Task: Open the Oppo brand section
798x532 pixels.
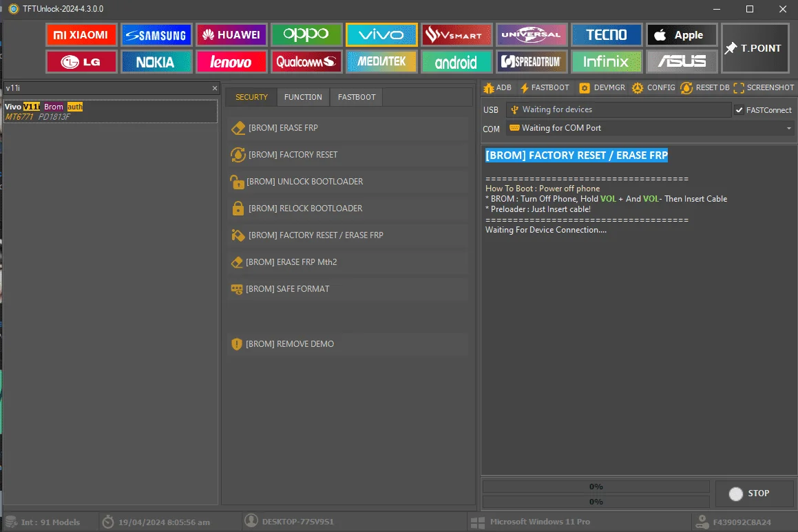Action: pos(306,34)
